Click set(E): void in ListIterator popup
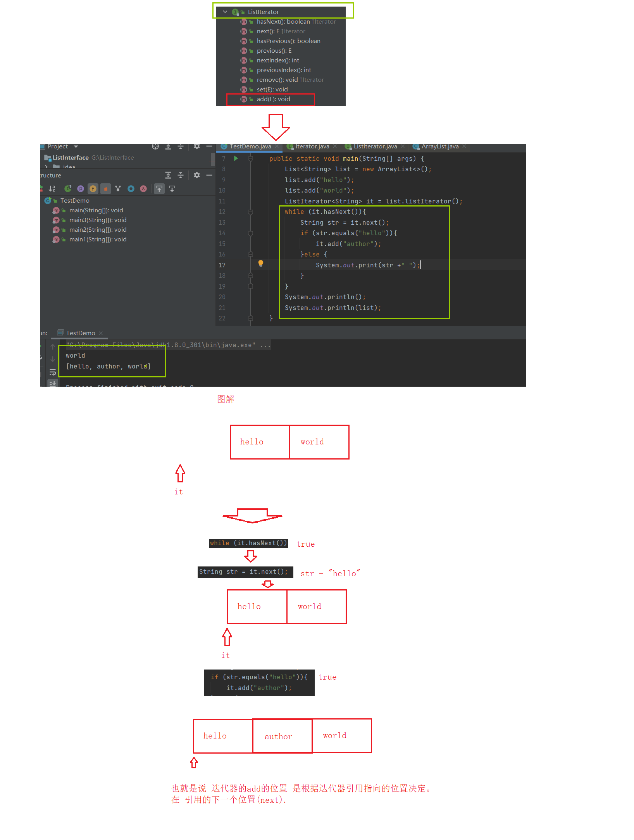Image resolution: width=634 pixels, height=840 pixels. [x=264, y=90]
